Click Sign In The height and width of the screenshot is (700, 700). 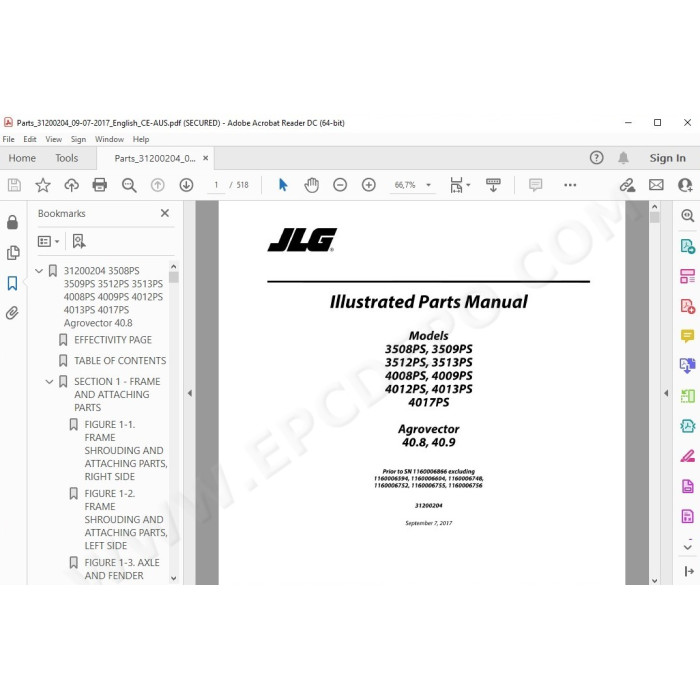667,158
